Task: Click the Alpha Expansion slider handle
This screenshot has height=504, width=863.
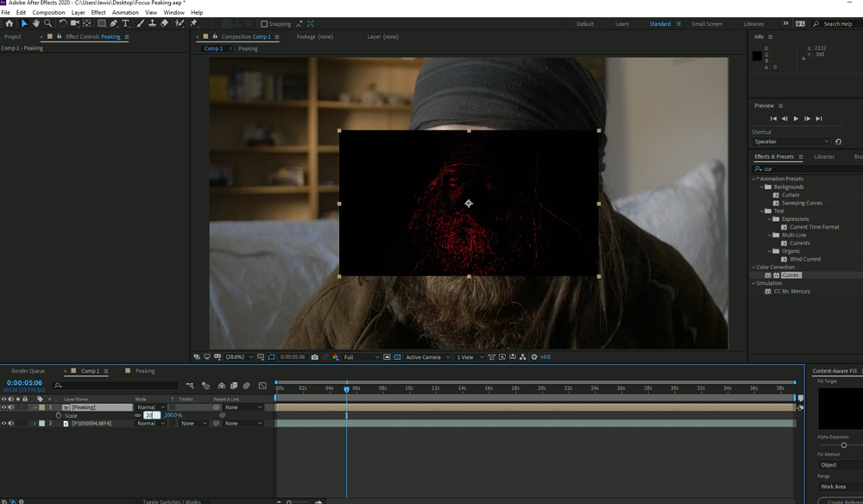Action: pos(844,445)
